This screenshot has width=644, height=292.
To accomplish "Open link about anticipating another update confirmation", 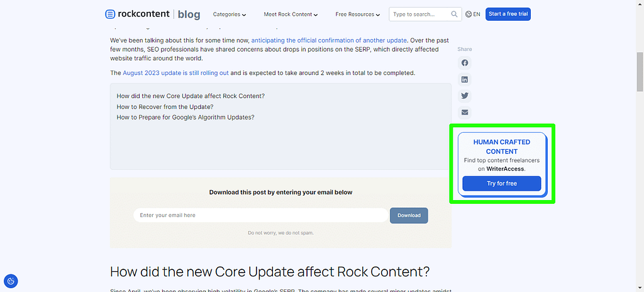I will point(329,40).
